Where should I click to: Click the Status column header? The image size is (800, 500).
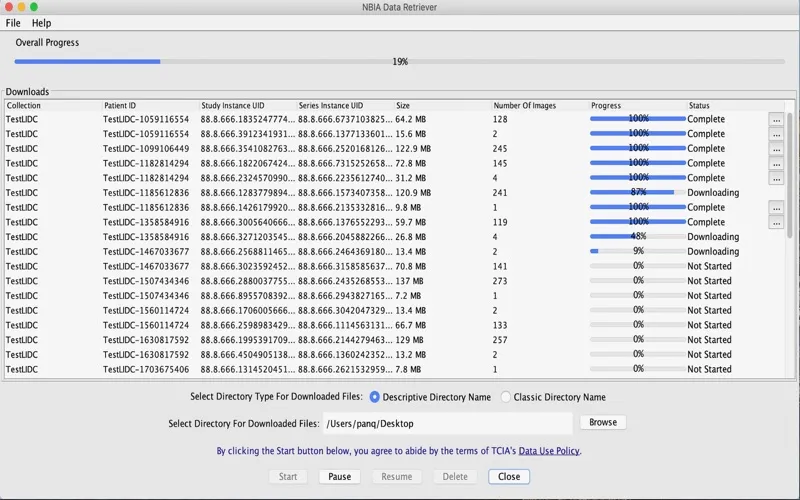735,106
